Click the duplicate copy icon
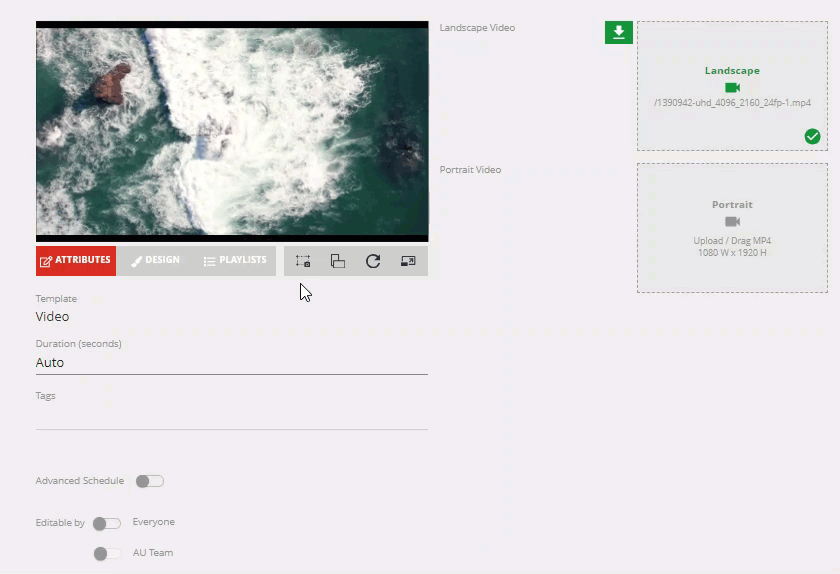Image resolution: width=840 pixels, height=574 pixels. [338, 261]
